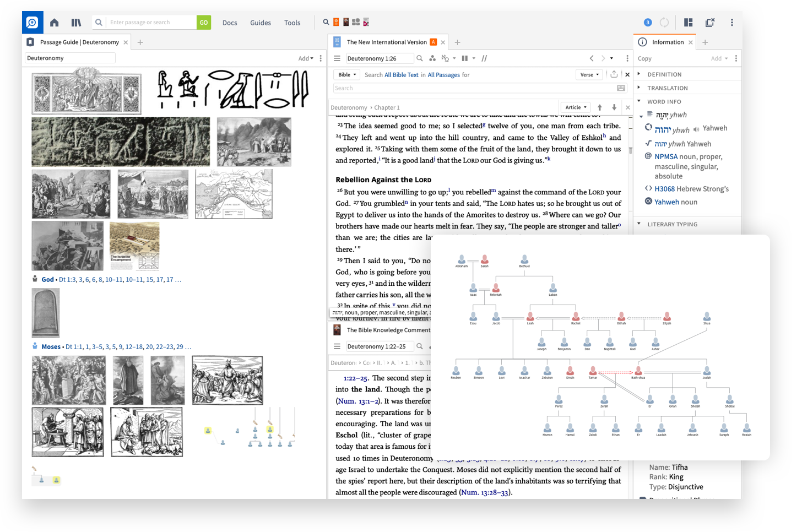This screenshot has height=532, width=802.
Task: Click inline search magnifier in NIV toolbar
Action: pyautogui.click(x=420, y=58)
